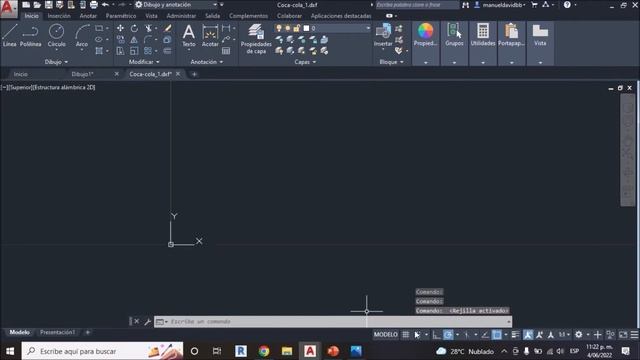The image size is (640, 360).
Task: Select the Polilínea tool
Action: [31, 36]
